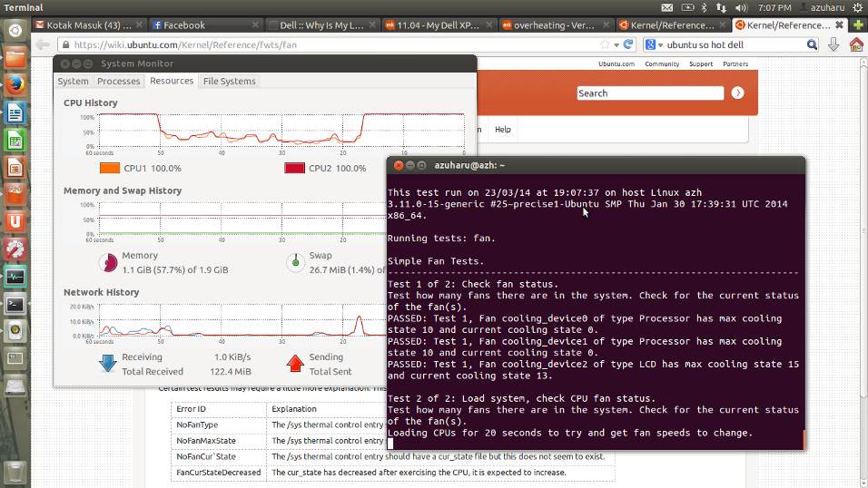Switch to the Processes tab
The width and height of the screenshot is (868, 488).
(x=119, y=82)
